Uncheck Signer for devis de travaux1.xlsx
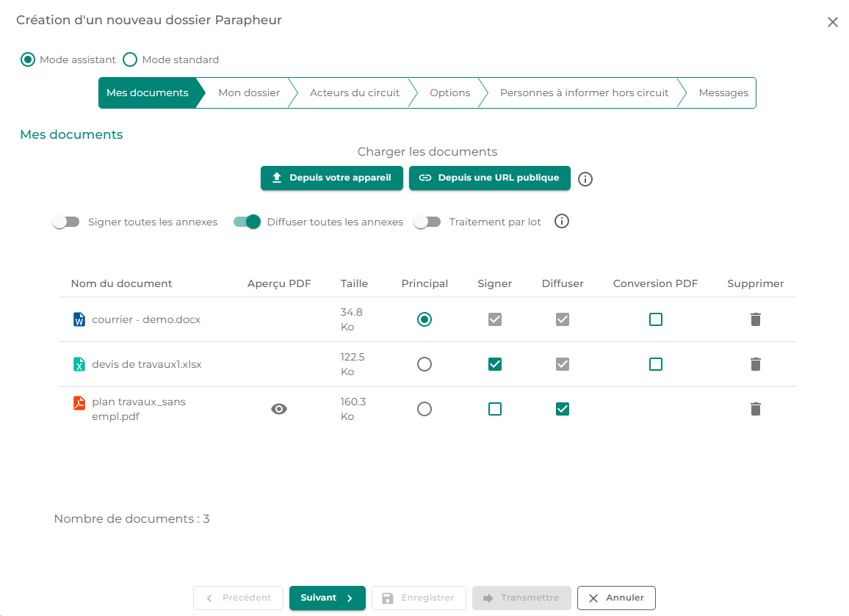 pyautogui.click(x=495, y=364)
